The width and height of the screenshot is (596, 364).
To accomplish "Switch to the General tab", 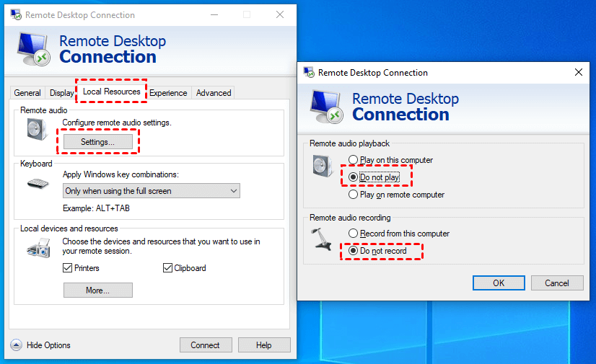I will (27, 92).
